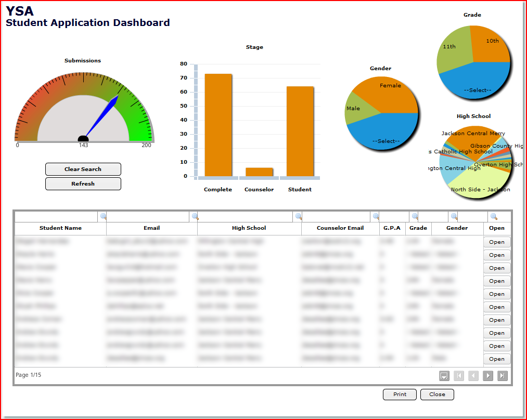The height and width of the screenshot is (420, 527).
Task: Jump to the last page of the table
Action: tap(503, 376)
